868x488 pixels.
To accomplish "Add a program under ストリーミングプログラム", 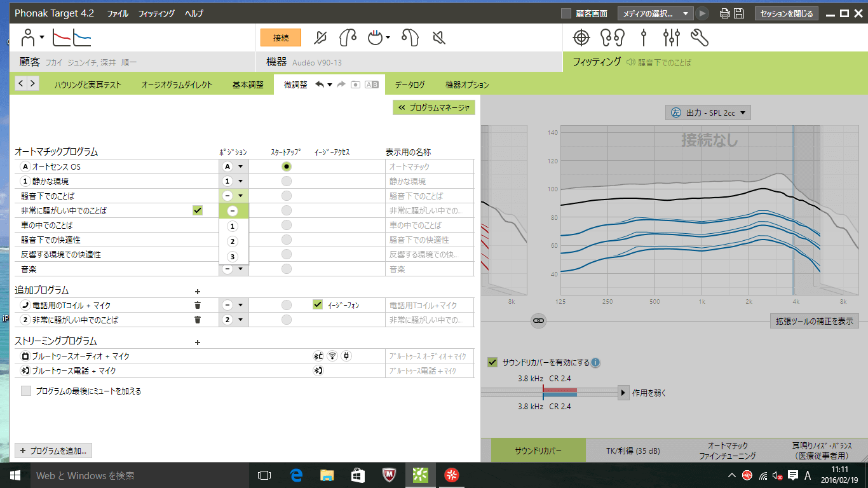I will pos(197,342).
